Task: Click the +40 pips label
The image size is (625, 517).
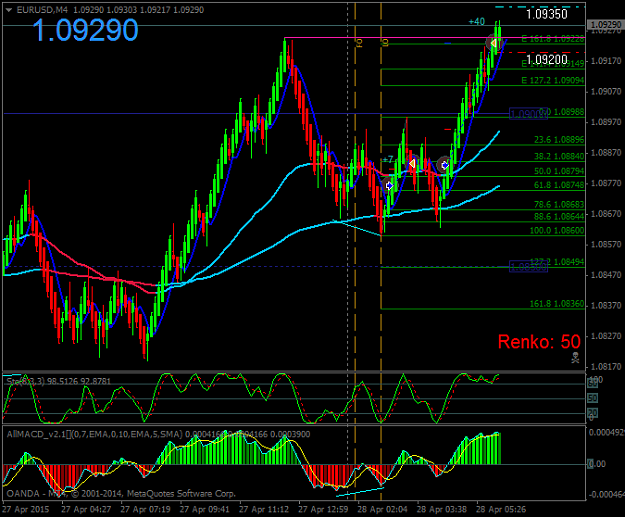Action: click(x=476, y=22)
